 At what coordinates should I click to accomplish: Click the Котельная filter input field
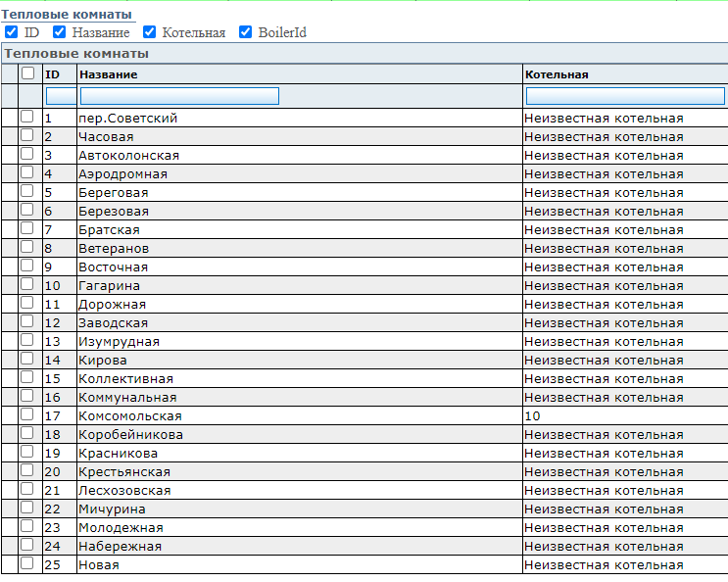click(x=624, y=96)
